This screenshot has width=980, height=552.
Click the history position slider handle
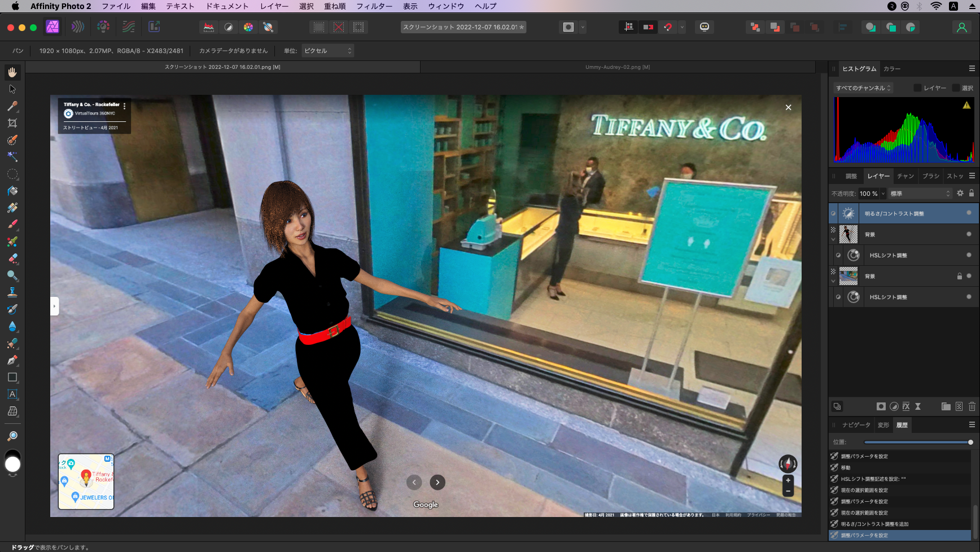pyautogui.click(x=970, y=442)
